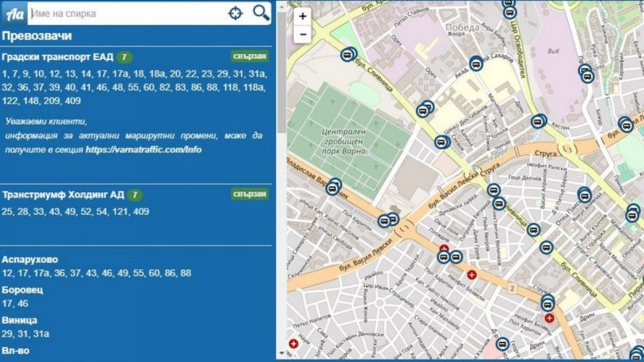Click the locate-me crosshair icon
The image size is (644, 362).
pos(235,14)
